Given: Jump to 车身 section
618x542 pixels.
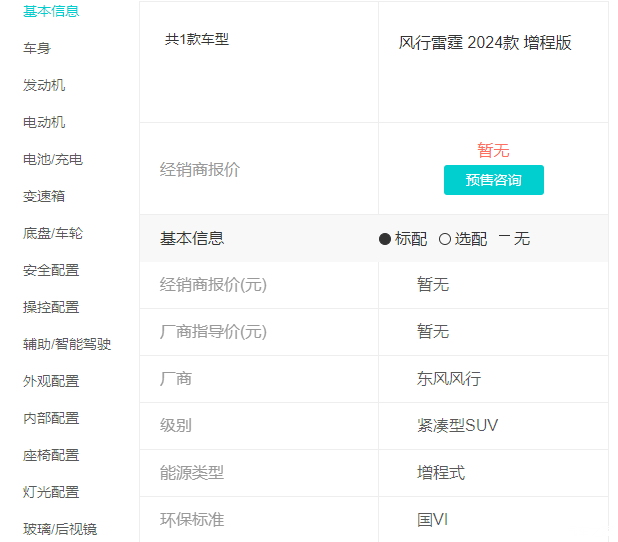Looking at the screenshot, I should click(x=37, y=48).
